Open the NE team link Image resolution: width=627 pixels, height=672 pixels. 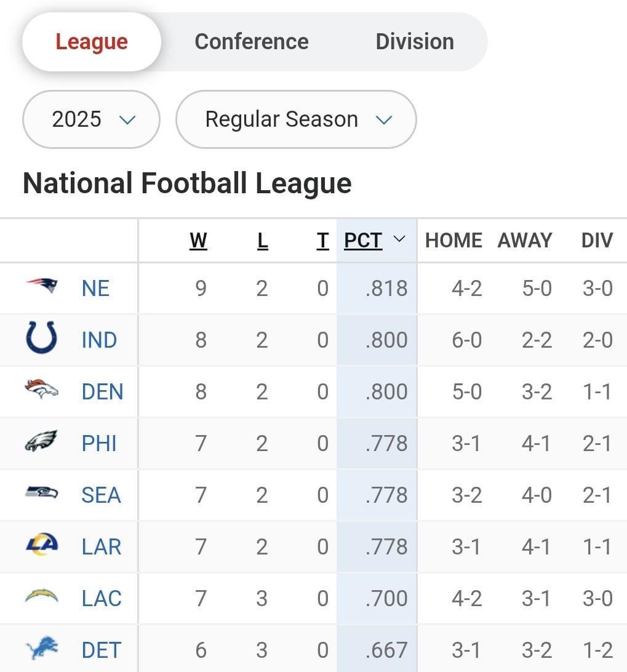point(95,288)
